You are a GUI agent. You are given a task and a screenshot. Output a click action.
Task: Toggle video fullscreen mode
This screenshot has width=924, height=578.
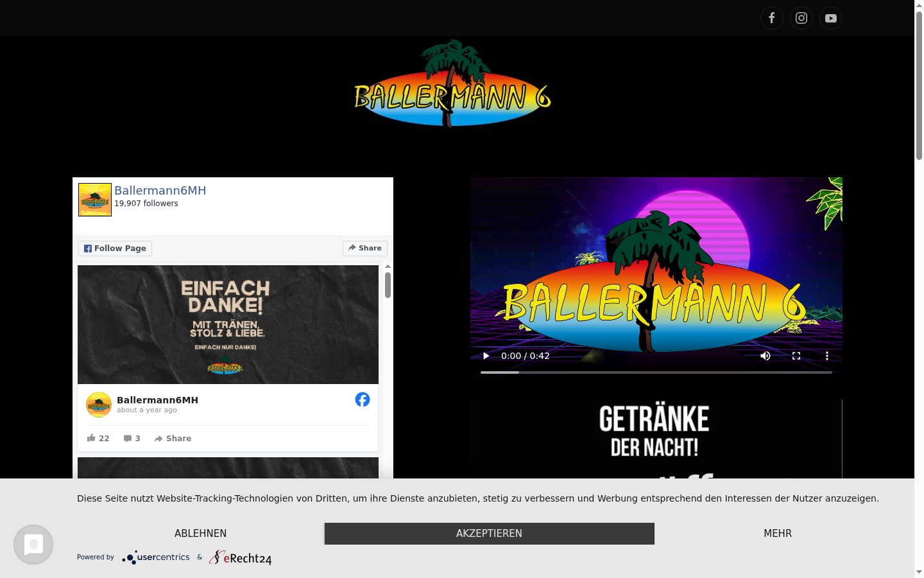(x=796, y=356)
